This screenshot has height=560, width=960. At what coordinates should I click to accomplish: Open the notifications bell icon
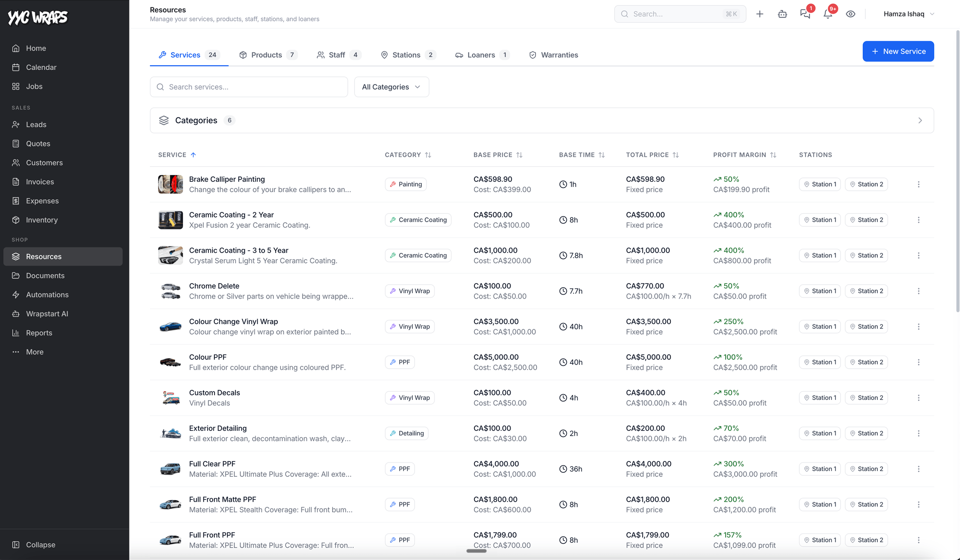828,14
